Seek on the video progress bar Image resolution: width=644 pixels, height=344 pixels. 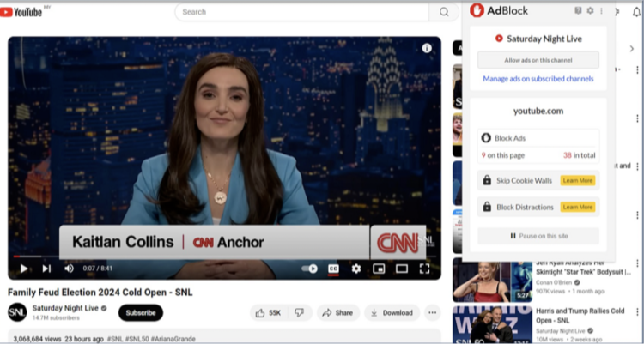tap(224, 256)
